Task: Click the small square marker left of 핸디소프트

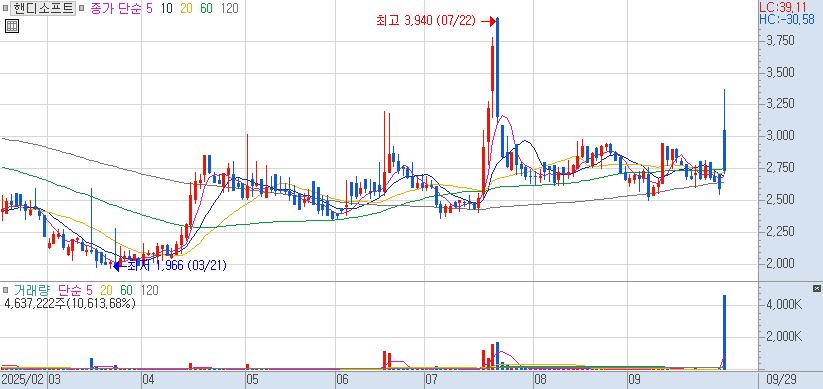Action: (5, 8)
